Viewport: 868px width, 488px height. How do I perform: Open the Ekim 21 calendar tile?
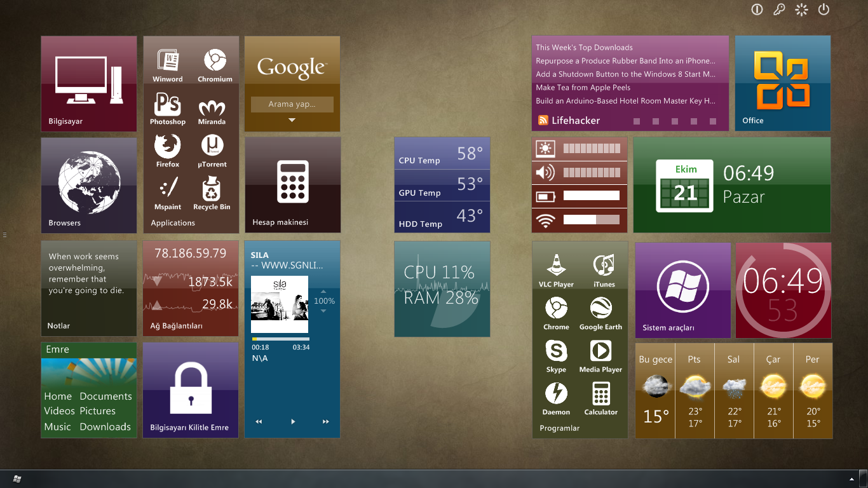click(732, 185)
